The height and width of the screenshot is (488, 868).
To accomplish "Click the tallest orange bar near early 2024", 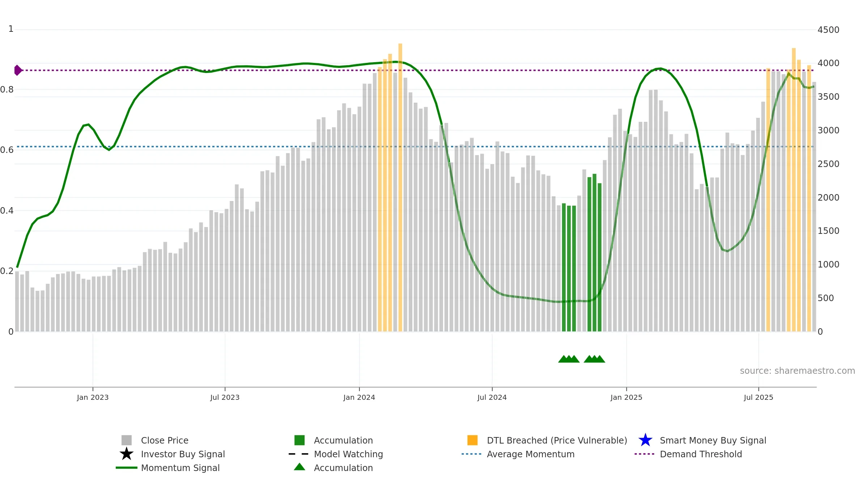I will (400, 188).
